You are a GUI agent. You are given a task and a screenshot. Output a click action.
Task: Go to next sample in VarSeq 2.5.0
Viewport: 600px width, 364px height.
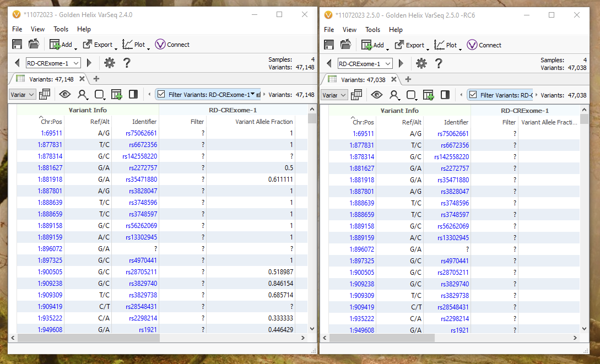[x=402, y=63]
